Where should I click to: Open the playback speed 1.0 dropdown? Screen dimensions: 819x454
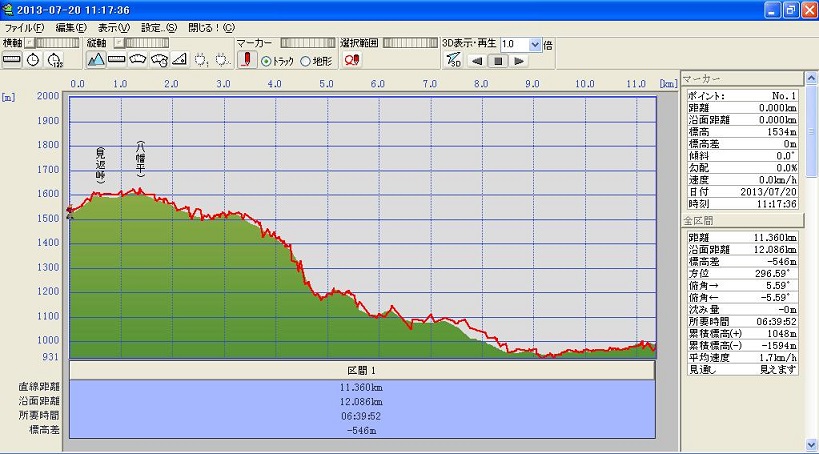point(535,44)
